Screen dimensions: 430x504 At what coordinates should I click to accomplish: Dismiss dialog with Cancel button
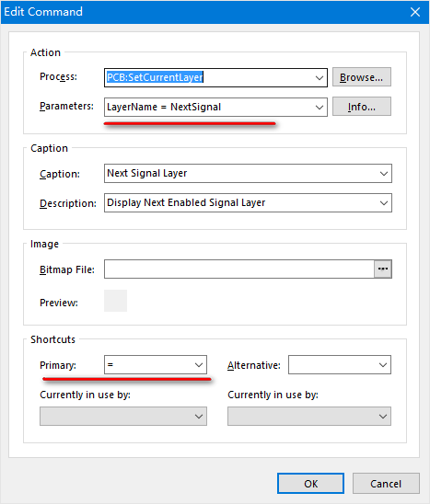(386, 483)
